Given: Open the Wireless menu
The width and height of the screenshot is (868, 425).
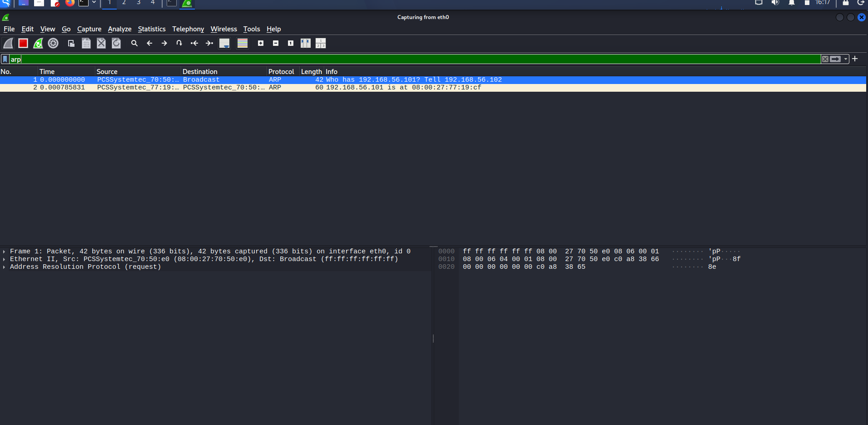Looking at the screenshot, I should (x=224, y=29).
